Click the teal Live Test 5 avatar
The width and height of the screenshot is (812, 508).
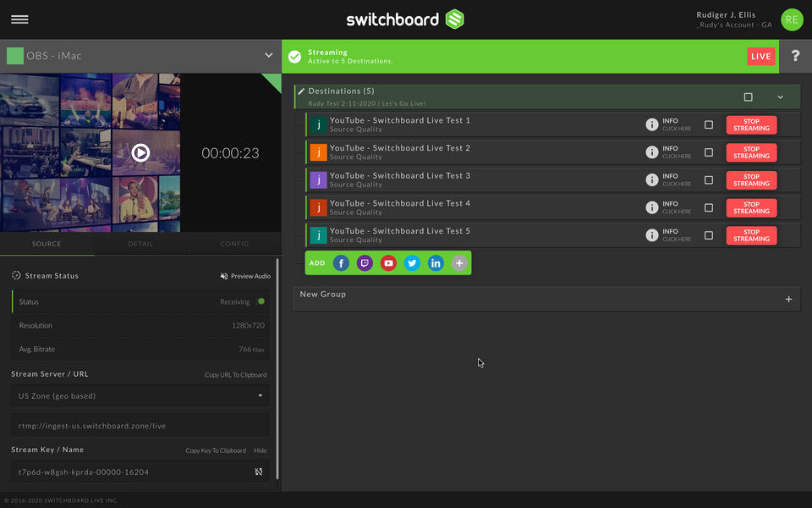[319, 235]
